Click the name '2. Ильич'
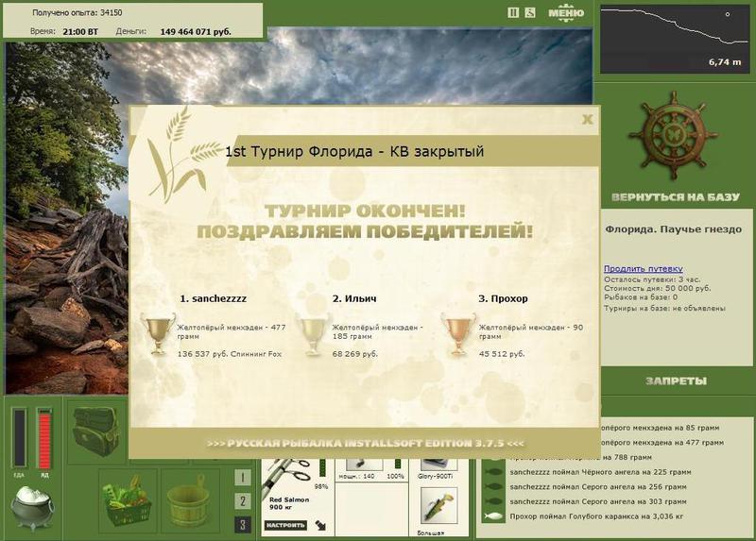 pyautogui.click(x=354, y=298)
